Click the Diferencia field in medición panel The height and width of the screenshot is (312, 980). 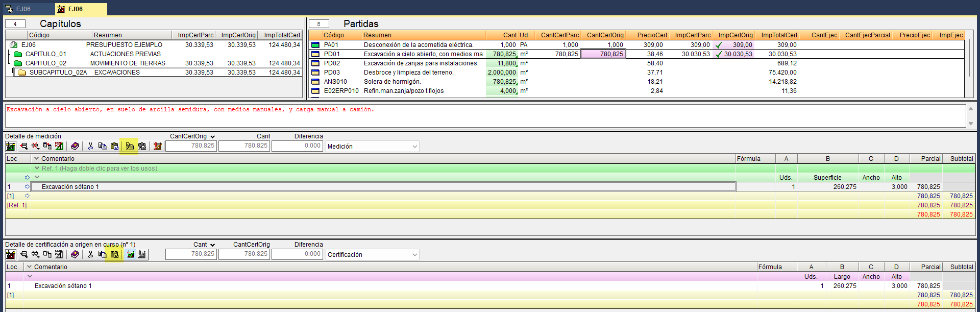297,146
